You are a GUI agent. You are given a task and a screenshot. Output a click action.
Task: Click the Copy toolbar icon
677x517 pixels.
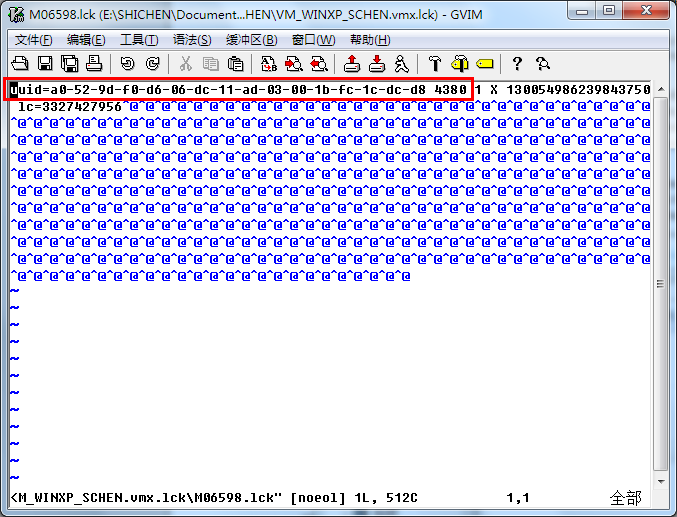point(211,63)
